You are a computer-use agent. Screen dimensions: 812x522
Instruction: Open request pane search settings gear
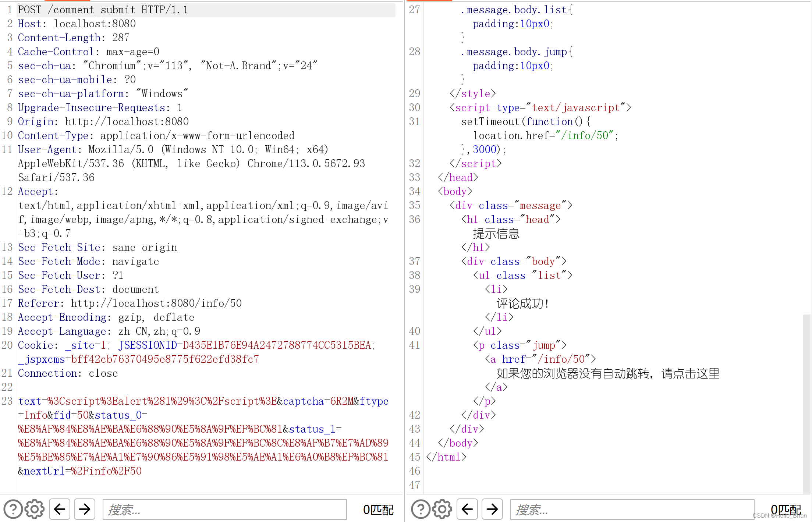tap(35, 509)
